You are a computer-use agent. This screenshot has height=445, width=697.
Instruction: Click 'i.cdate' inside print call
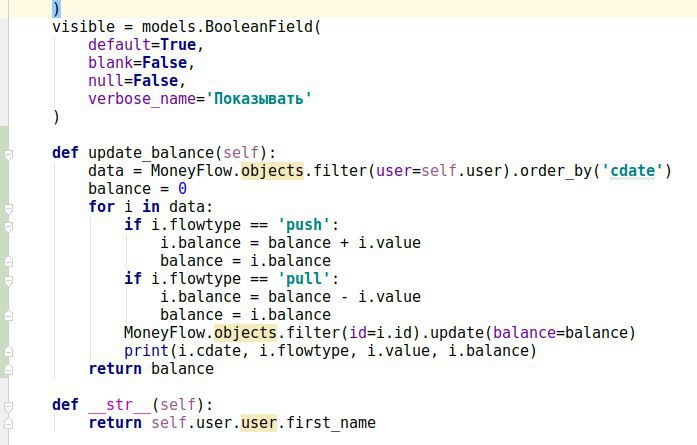coord(209,351)
